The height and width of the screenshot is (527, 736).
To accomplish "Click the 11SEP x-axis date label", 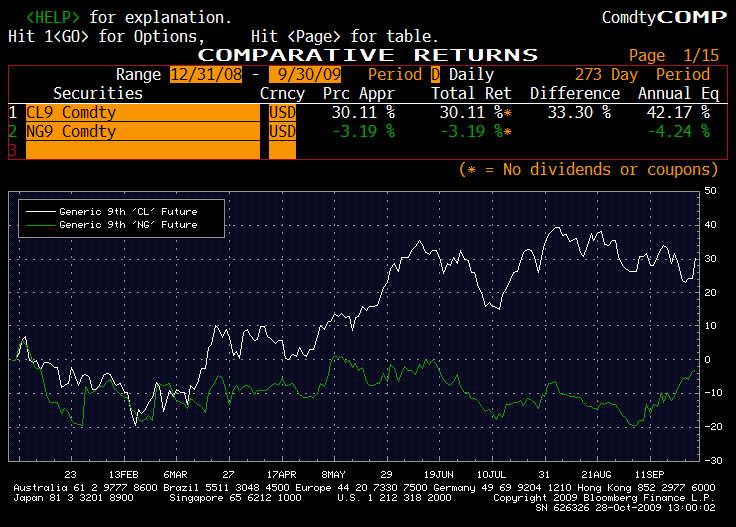I will 649,474.
